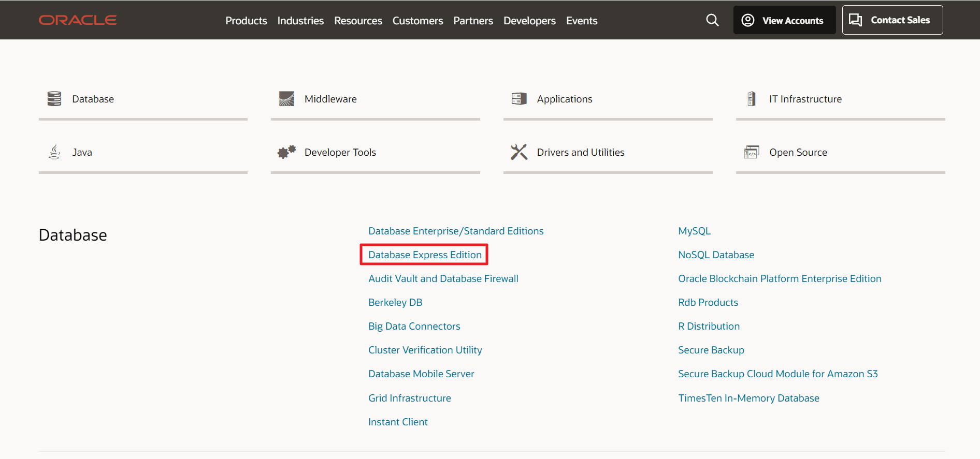
Task: Select the IT Infrastructure category label
Action: (x=805, y=99)
